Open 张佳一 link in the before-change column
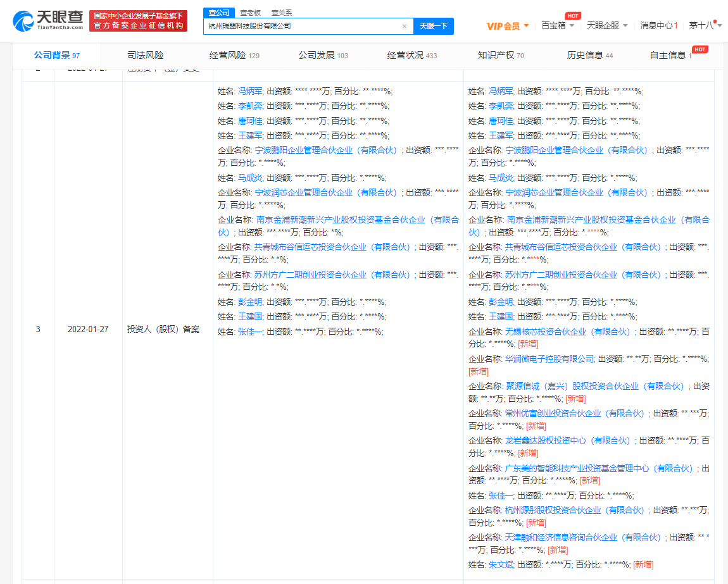Viewport: 728px width, 584px height. pyautogui.click(x=250, y=332)
